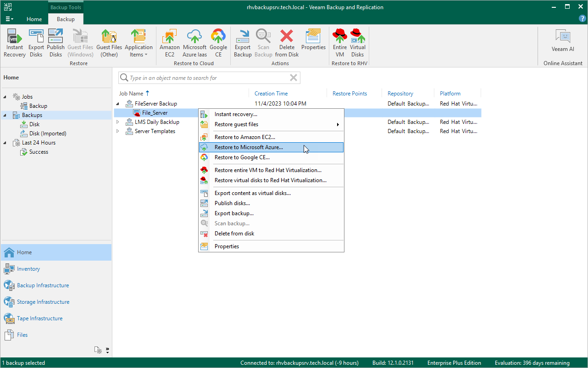The image size is (588, 368).
Task: Collapse the FileServer Backup job row
Action: [117, 104]
